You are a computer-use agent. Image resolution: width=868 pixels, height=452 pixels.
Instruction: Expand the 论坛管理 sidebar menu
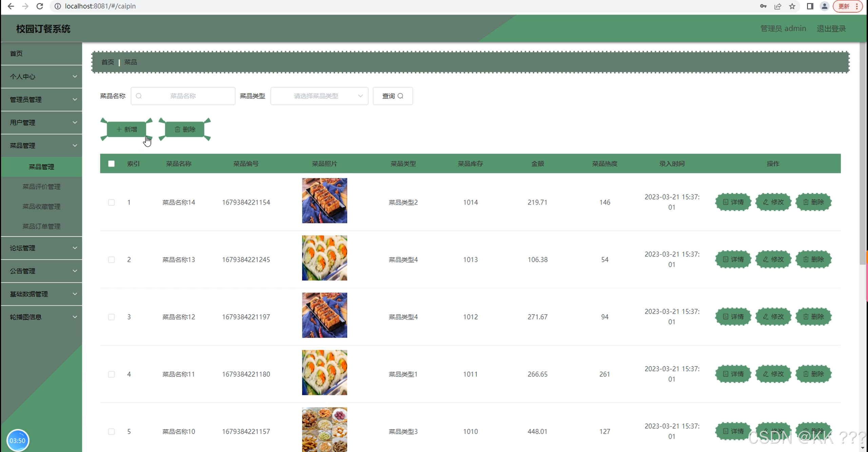point(41,248)
